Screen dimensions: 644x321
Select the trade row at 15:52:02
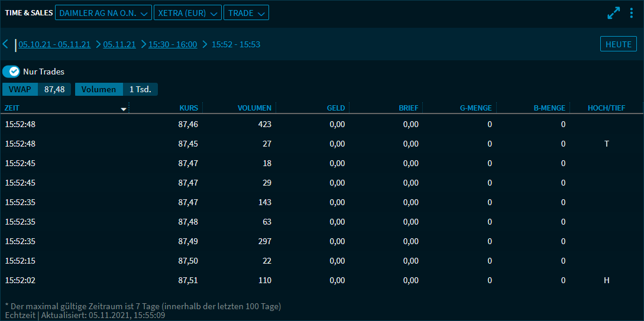pyautogui.click(x=322, y=280)
